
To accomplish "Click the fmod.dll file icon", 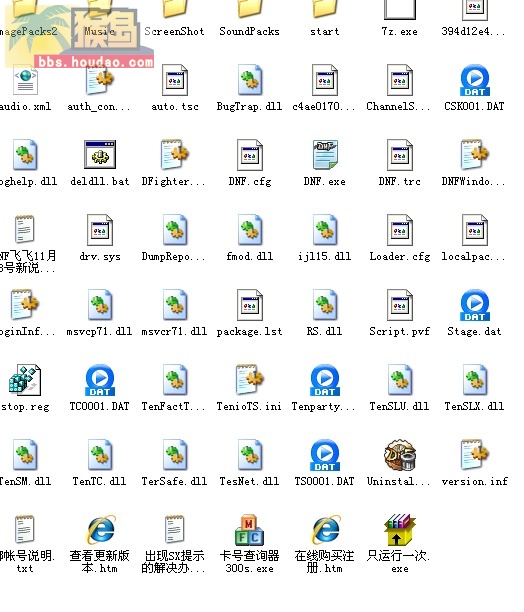I will [x=250, y=230].
